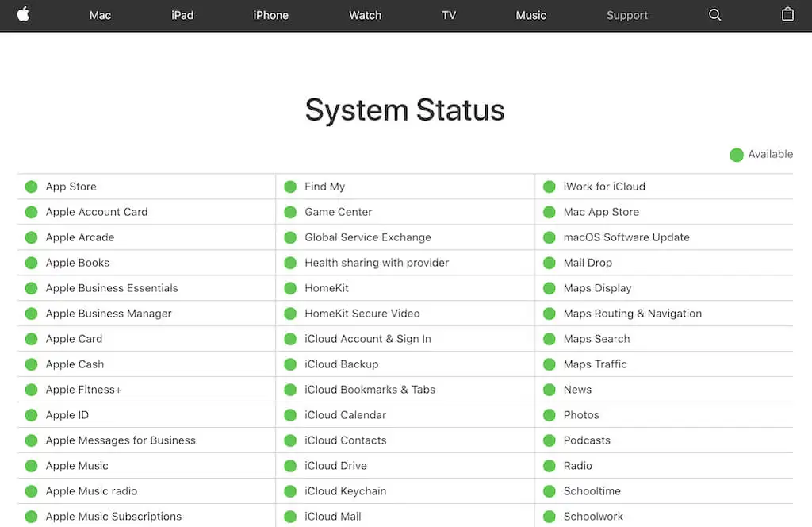Select iCloud Account & Sign In text
The width and height of the screenshot is (812, 527).
(368, 339)
